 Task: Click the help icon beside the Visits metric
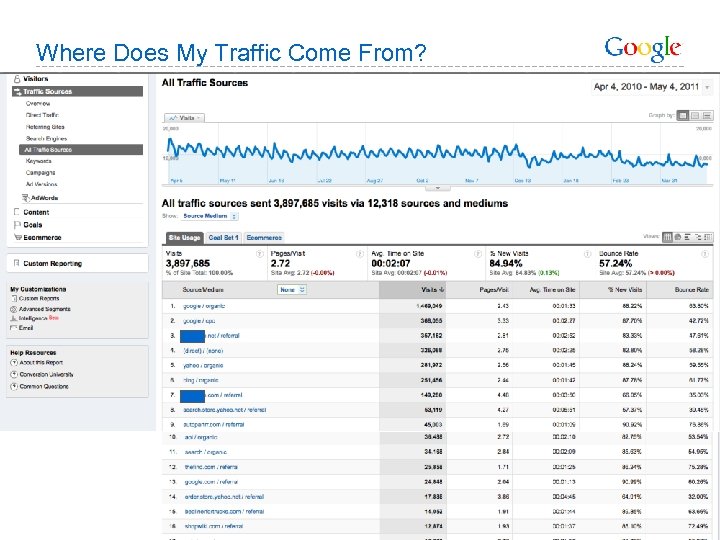coord(259,254)
